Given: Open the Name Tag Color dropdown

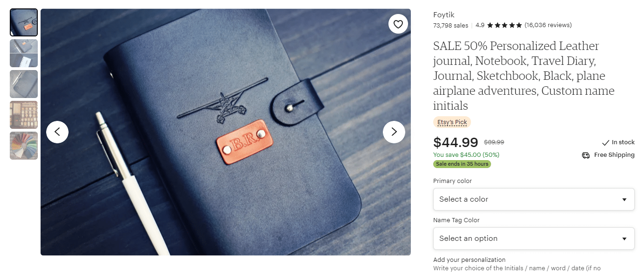Looking at the screenshot, I should (533, 239).
